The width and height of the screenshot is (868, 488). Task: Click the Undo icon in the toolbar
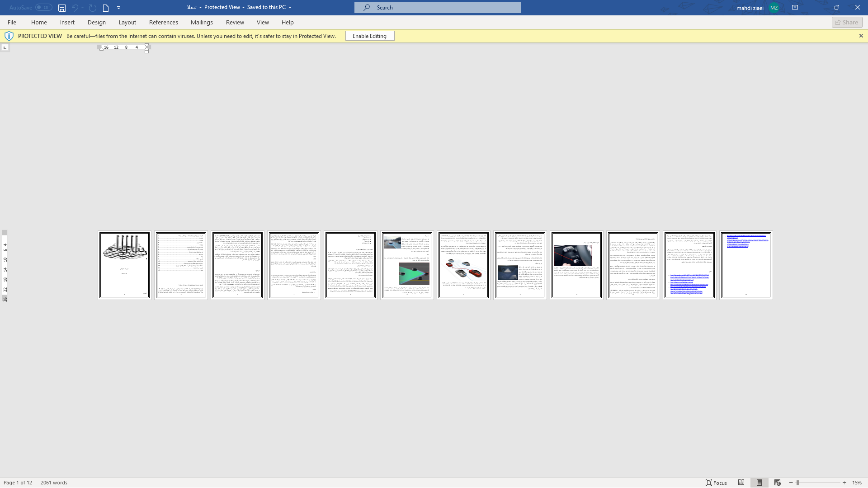tap(74, 7)
